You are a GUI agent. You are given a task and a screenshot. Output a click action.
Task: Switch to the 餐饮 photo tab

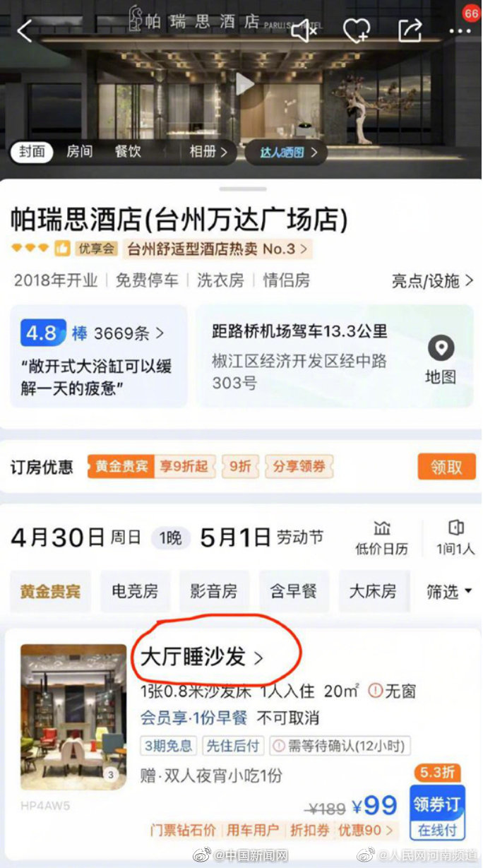pos(128,151)
